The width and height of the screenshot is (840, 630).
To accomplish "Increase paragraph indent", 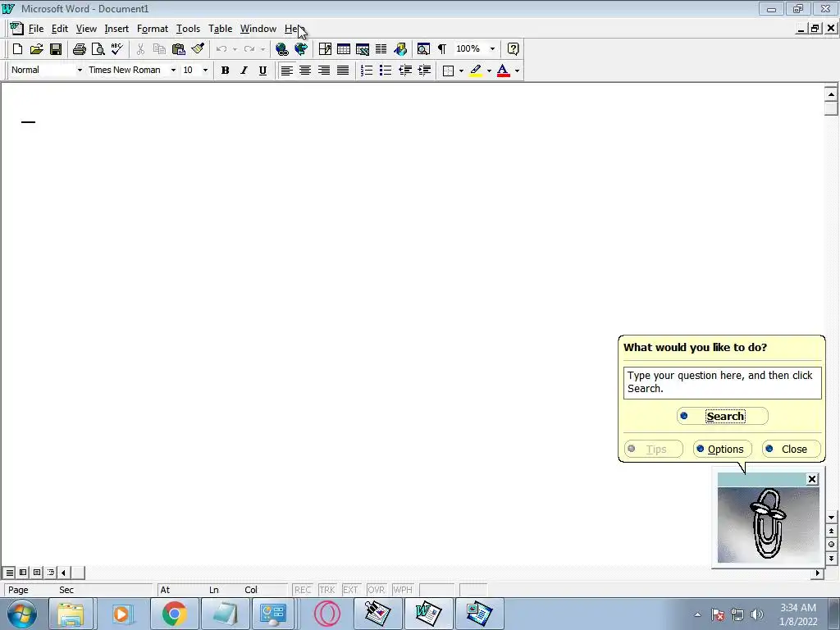I will [424, 71].
